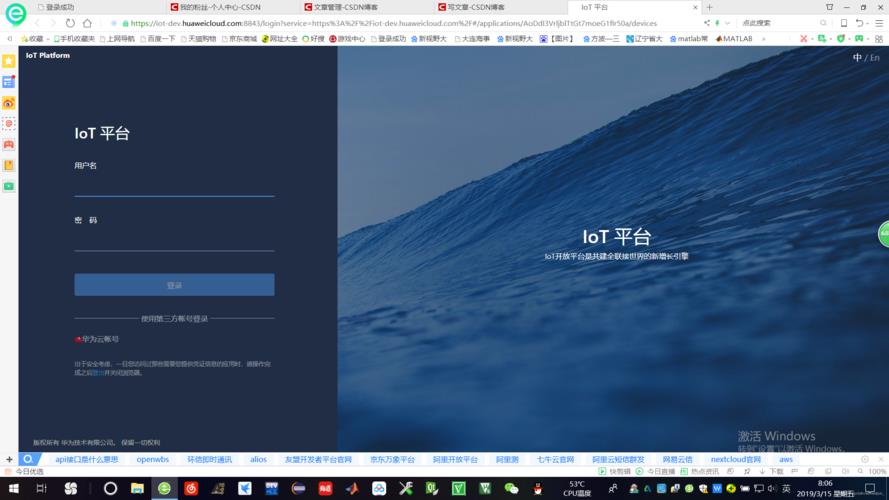The width and height of the screenshot is (889, 500).
Task: Open the 100% zoom level control
Action: pos(873,472)
